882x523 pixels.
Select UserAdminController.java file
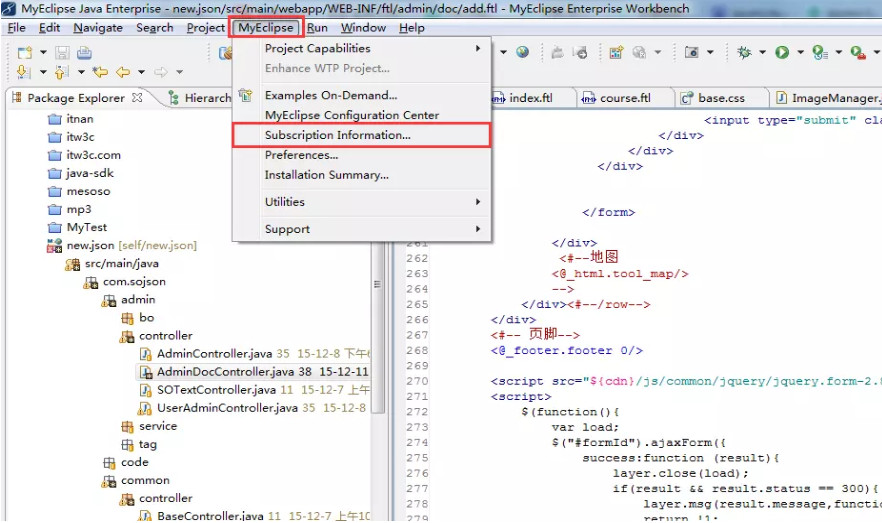pos(253,408)
